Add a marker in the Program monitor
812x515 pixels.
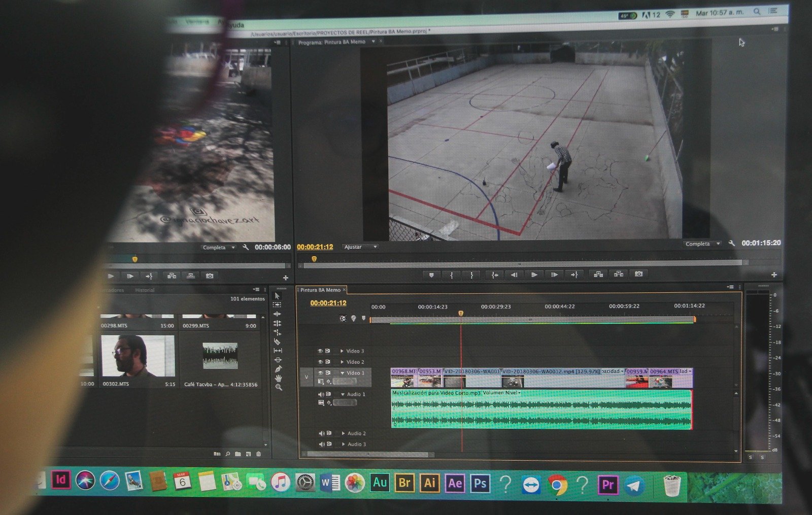[x=431, y=275]
